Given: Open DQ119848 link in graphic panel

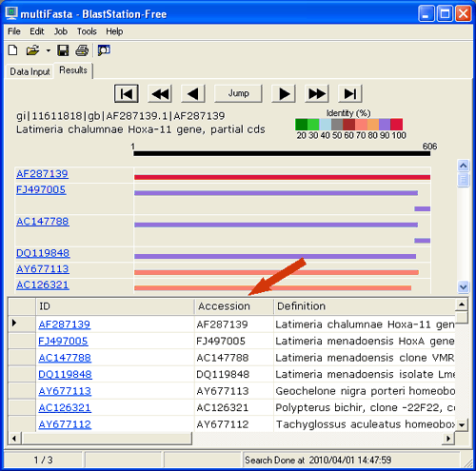Looking at the screenshot, I should pyautogui.click(x=43, y=253).
